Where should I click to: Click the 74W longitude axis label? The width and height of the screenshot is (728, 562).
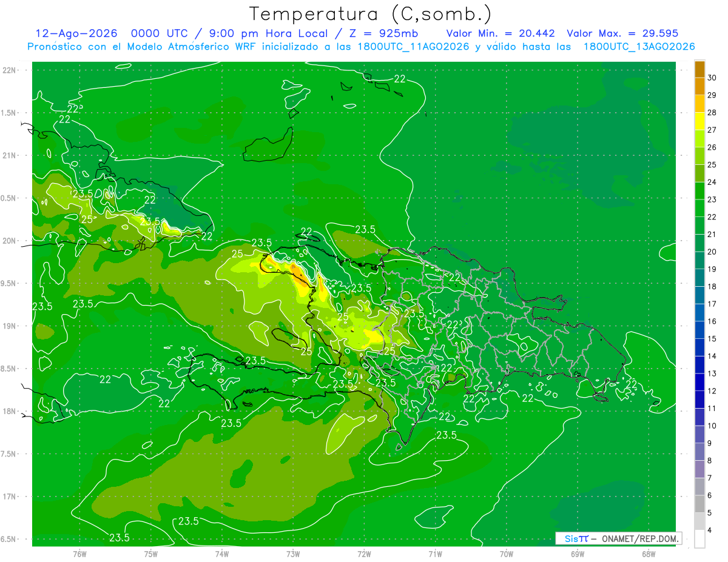222,554
